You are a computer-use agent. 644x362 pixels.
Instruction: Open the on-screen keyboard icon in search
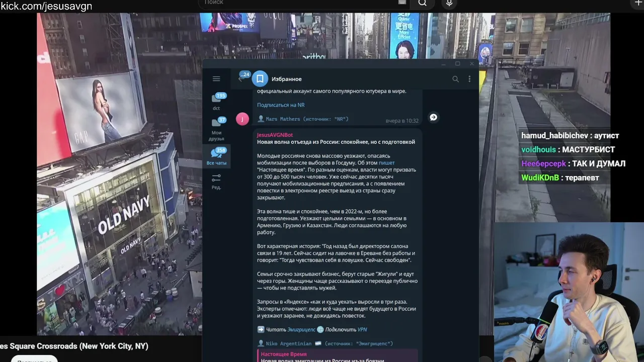[x=402, y=3]
